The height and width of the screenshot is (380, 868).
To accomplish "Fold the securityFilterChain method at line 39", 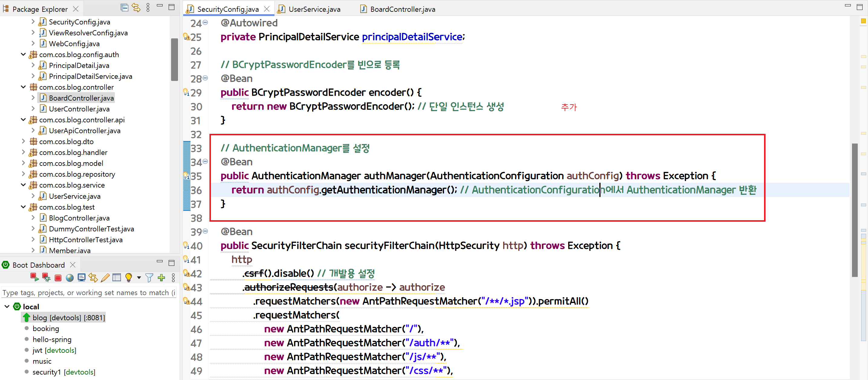I will tap(205, 231).
